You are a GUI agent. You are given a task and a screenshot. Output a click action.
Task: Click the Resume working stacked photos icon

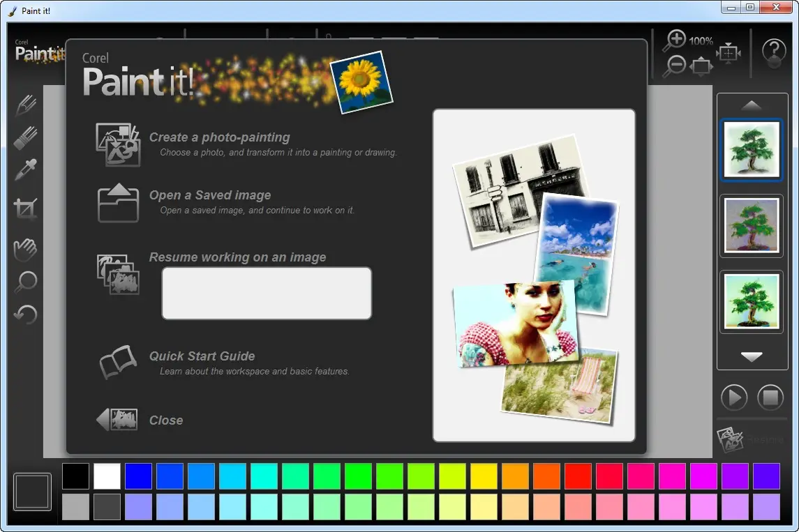click(x=118, y=274)
